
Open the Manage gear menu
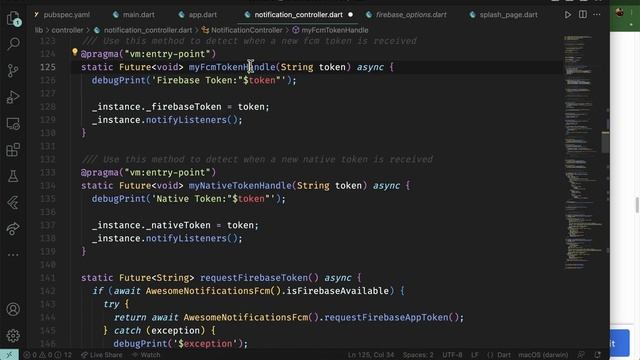[x=13, y=336]
